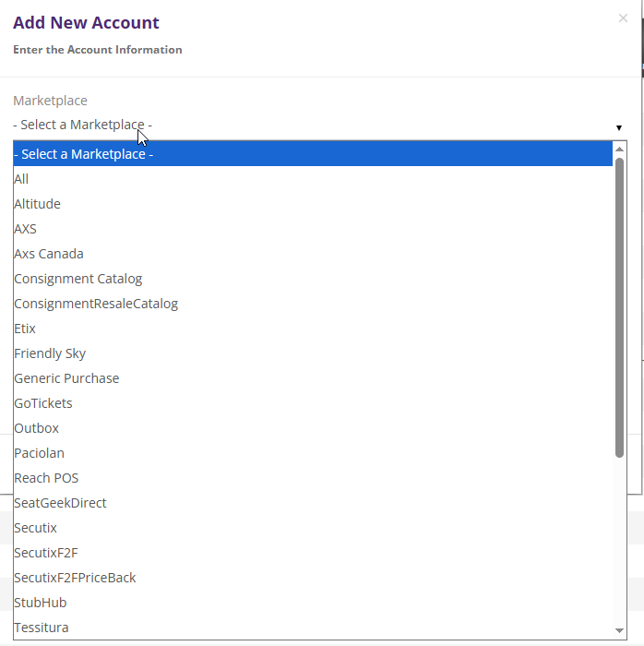This screenshot has width=644, height=646.
Task: Select Generic Purchase from list
Action: coord(66,378)
